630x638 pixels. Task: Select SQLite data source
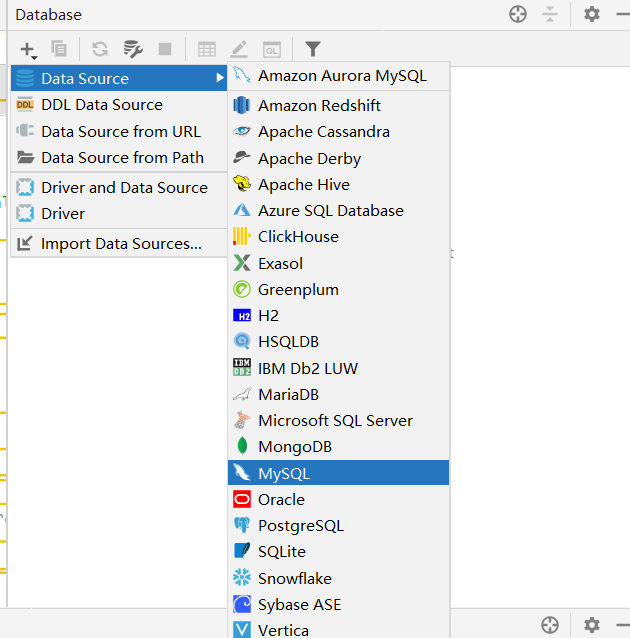(x=339, y=552)
